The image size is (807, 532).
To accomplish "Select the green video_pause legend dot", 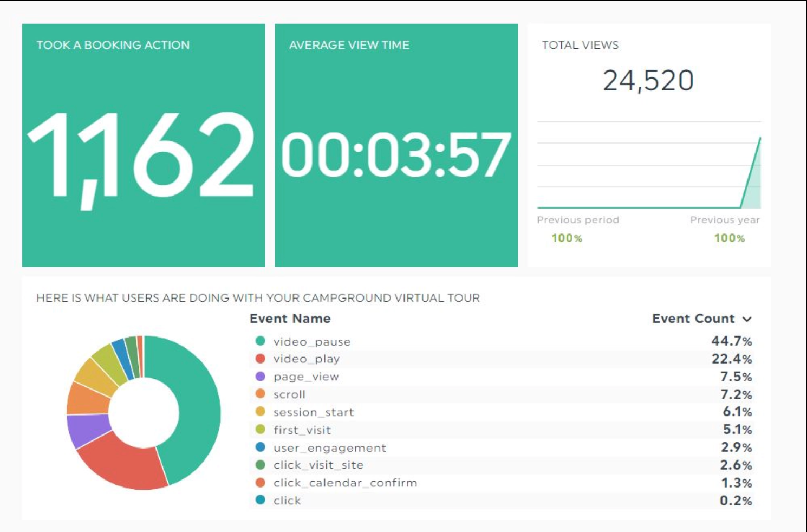I will coord(261,341).
